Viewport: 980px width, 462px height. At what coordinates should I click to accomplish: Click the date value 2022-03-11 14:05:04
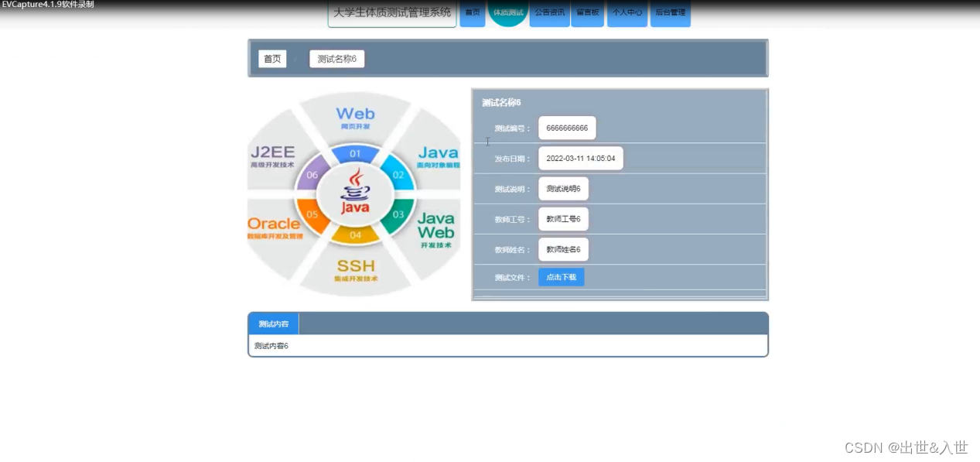tap(581, 158)
